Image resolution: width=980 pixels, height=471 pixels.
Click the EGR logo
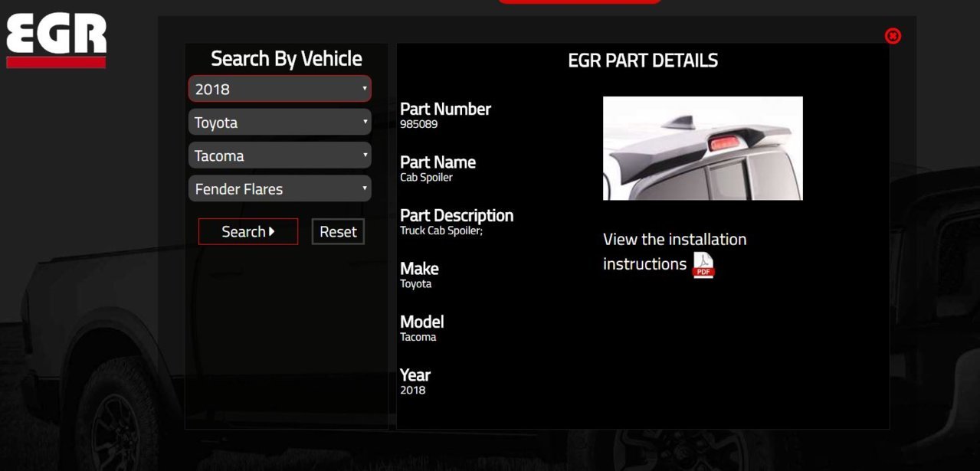[x=56, y=41]
